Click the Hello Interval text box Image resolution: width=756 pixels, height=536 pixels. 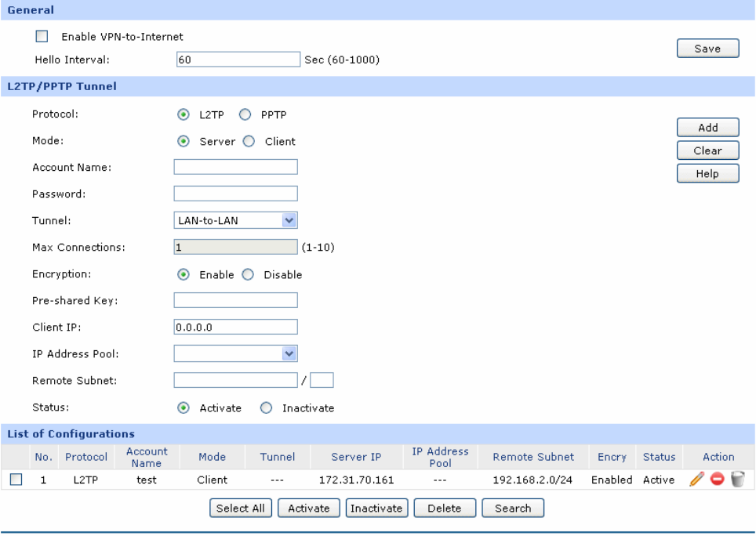coord(238,60)
